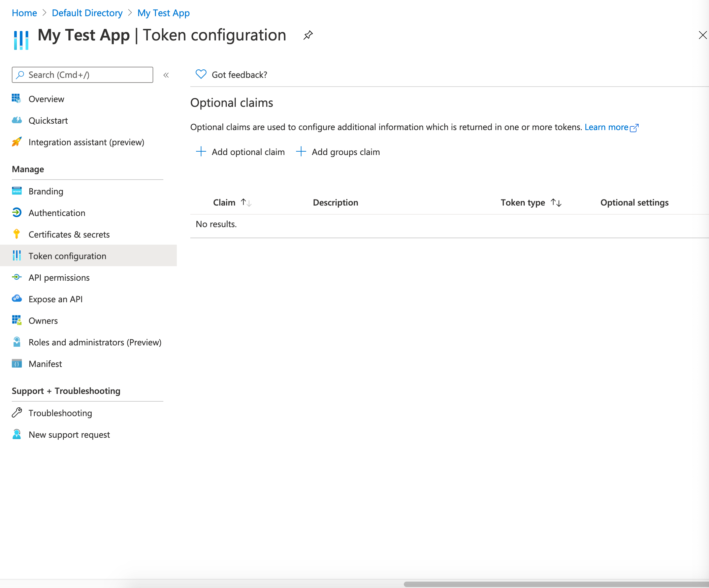Click the Manifest icon
Viewport: 709px width, 588px height.
pyautogui.click(x=17, y=364)
